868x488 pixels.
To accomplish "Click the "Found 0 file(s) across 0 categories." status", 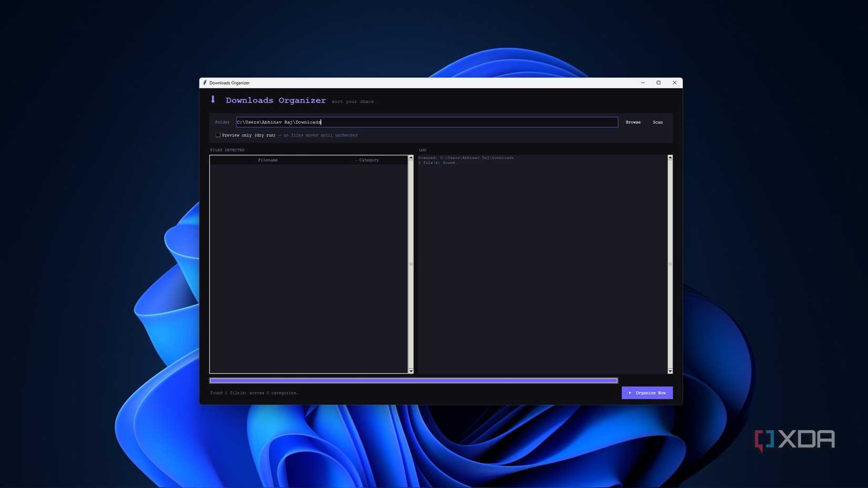I will click(254, 393).
